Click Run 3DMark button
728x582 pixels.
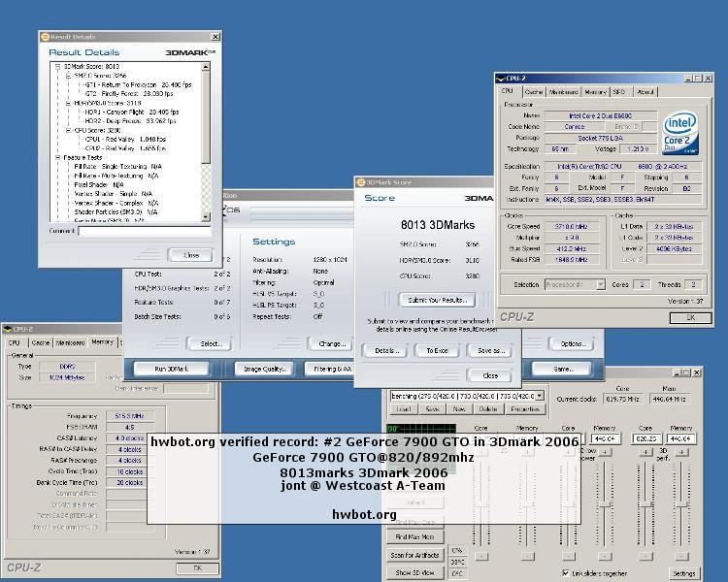coord(171,369)
